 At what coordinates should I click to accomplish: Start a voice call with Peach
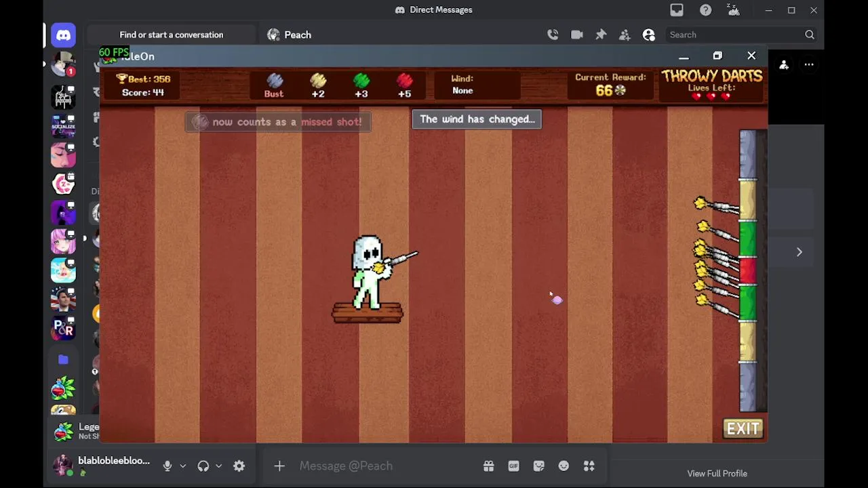point(553,35)
